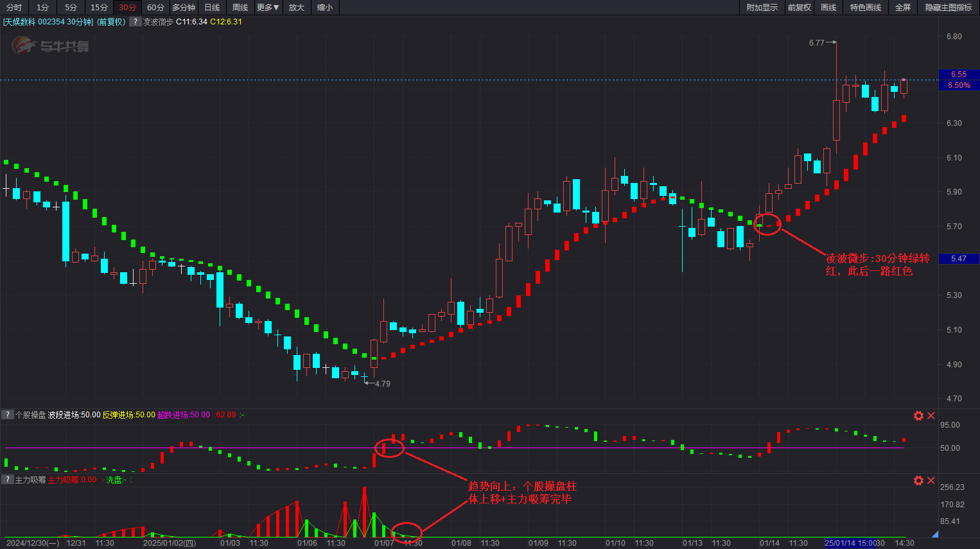Image resolution: width=980 pixels, height=549 pixels.
Task: Select the 1分 timeframe tab
Action: tap(42, 8)
